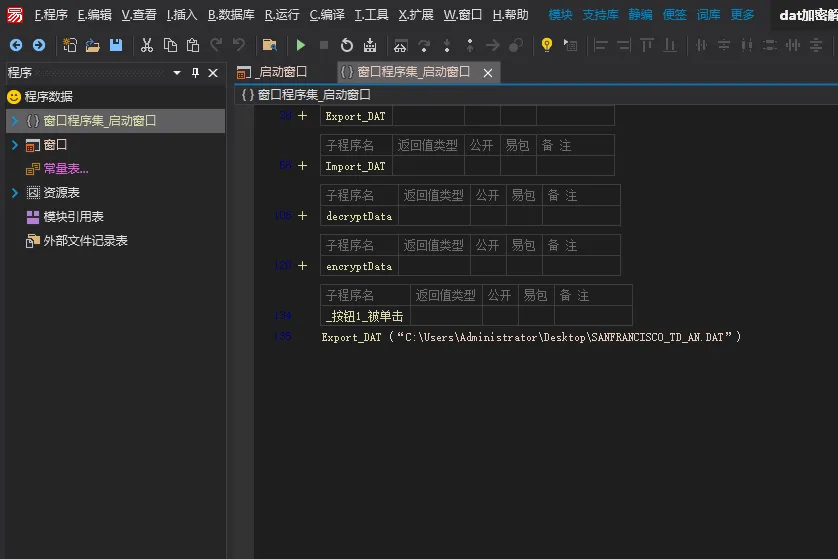
Task: Click the Cut scissors icon
Action: coord(147,45)
